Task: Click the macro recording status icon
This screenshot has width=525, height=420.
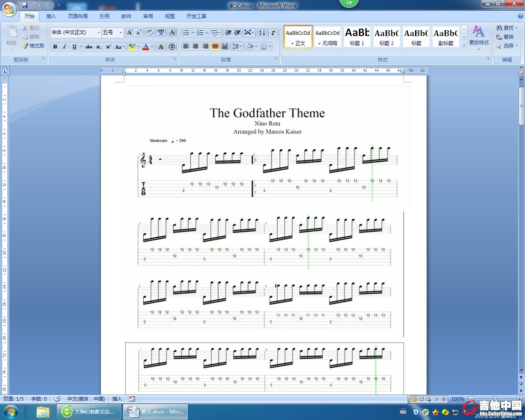Action: point(132,399)
